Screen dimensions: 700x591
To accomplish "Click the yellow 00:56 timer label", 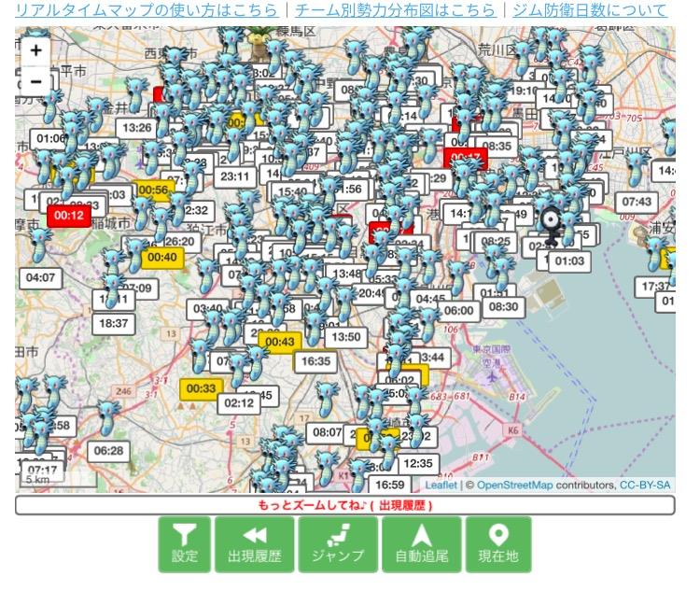I will [x=153, y=190].
